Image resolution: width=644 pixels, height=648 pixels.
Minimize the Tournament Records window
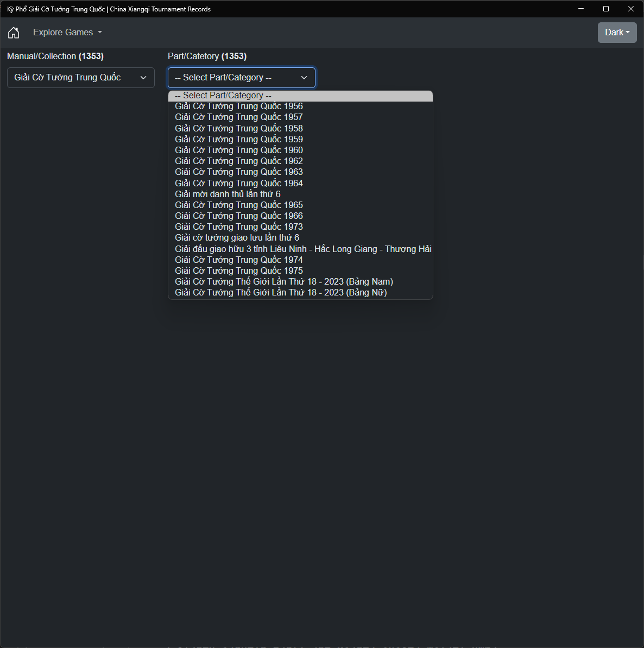click(x=581, y=9)
